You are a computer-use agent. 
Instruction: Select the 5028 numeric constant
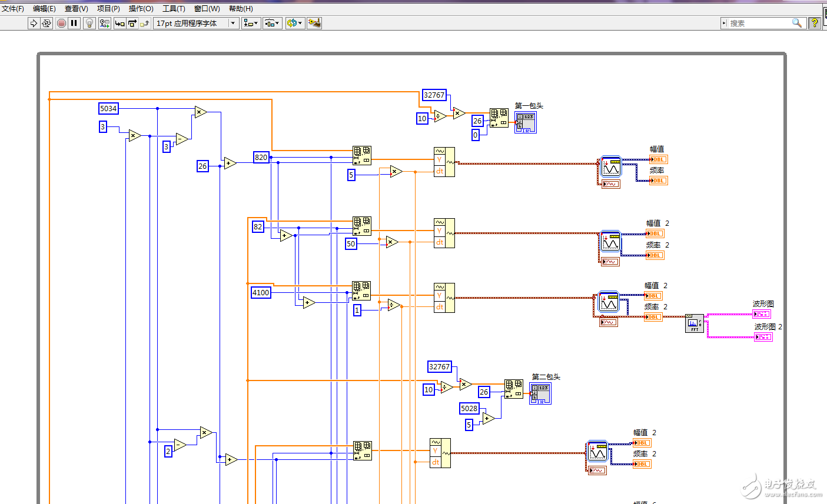(x=469, y=408)
